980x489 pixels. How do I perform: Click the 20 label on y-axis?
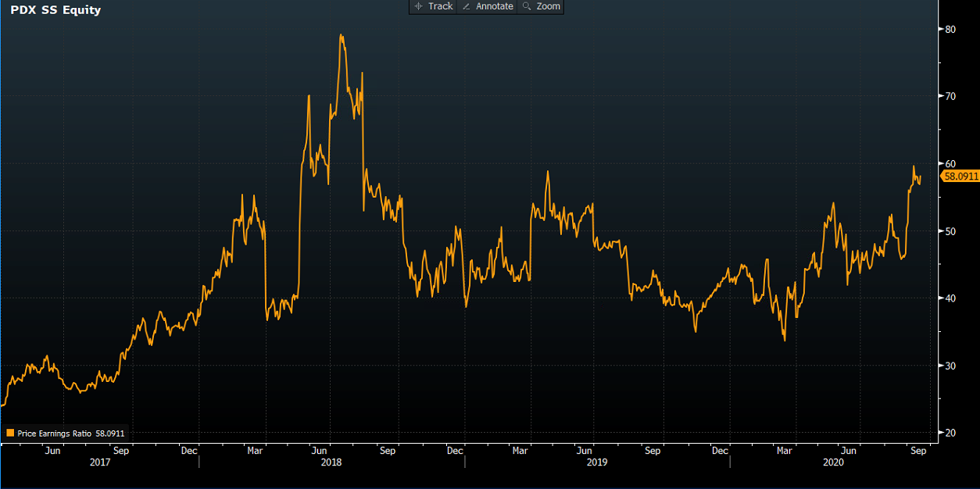(x=950, y=433)
